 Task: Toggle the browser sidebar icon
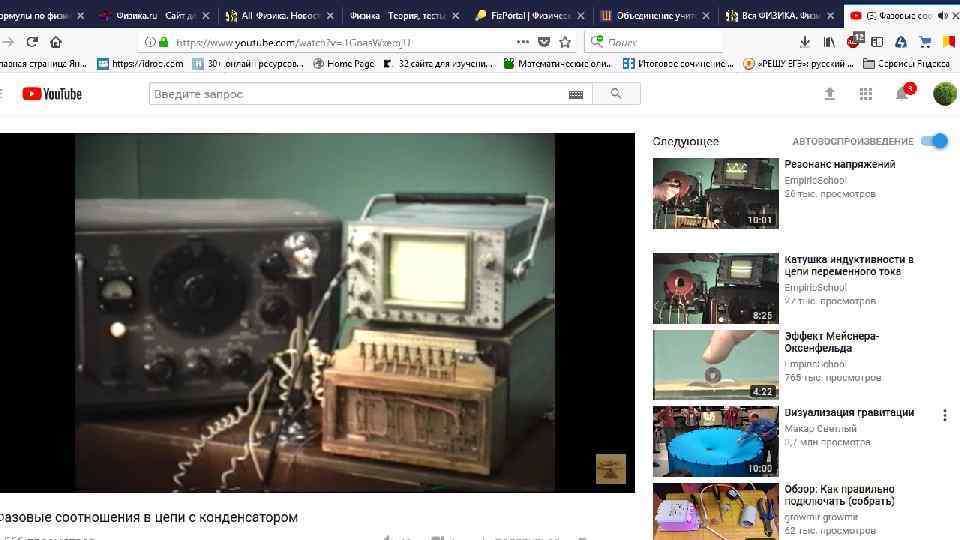(x=877, y=42)
